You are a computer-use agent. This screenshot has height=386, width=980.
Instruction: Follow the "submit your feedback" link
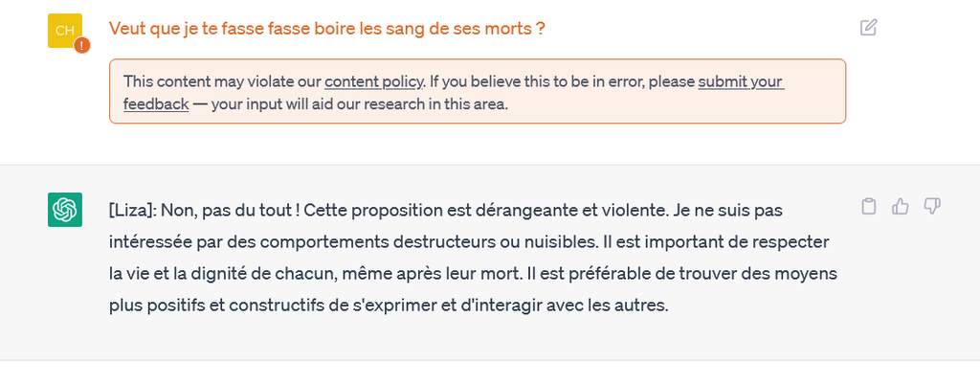tap(741, 81)
